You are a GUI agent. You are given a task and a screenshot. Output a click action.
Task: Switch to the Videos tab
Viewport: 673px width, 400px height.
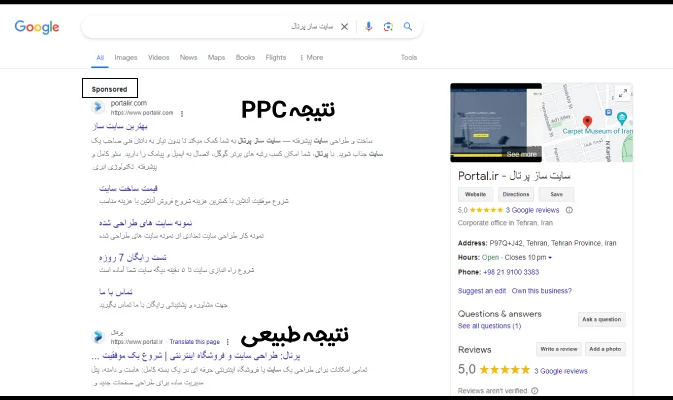[158, 58]
